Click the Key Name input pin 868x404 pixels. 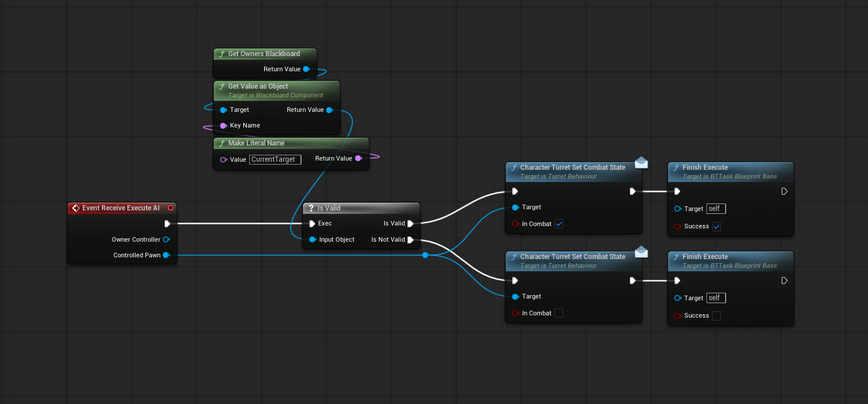[x=223, y=125]
